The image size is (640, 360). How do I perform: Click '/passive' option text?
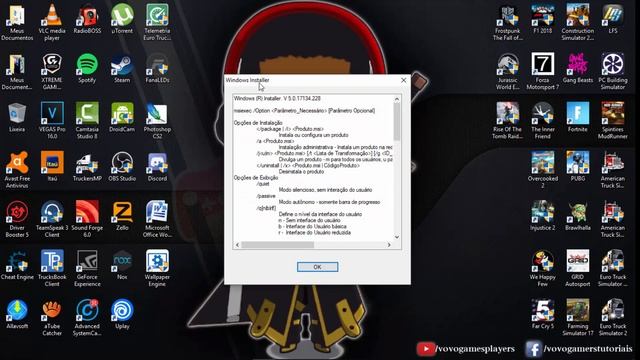point(266,196)
